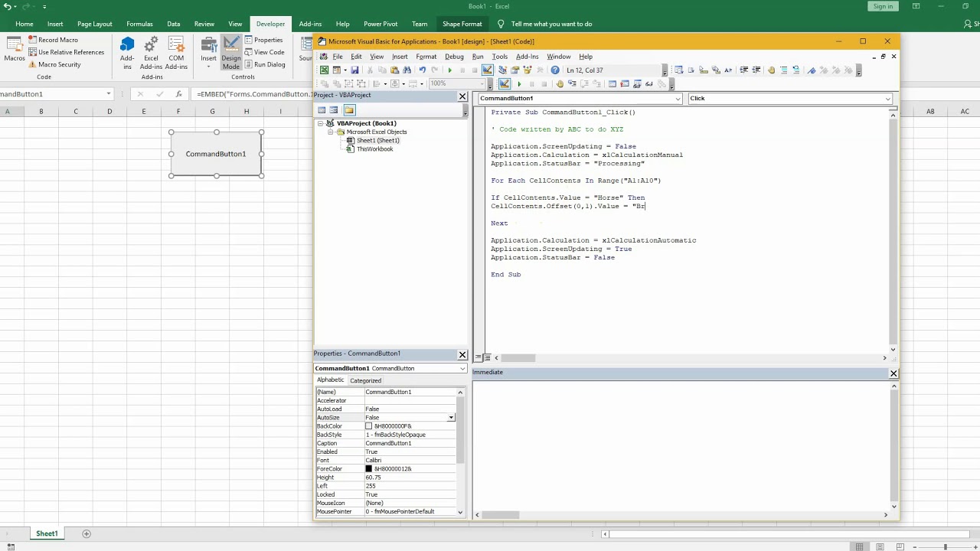Click Toggle Breakpoint hand in Debug toolbar
The image size is (980, 551).
560,83
